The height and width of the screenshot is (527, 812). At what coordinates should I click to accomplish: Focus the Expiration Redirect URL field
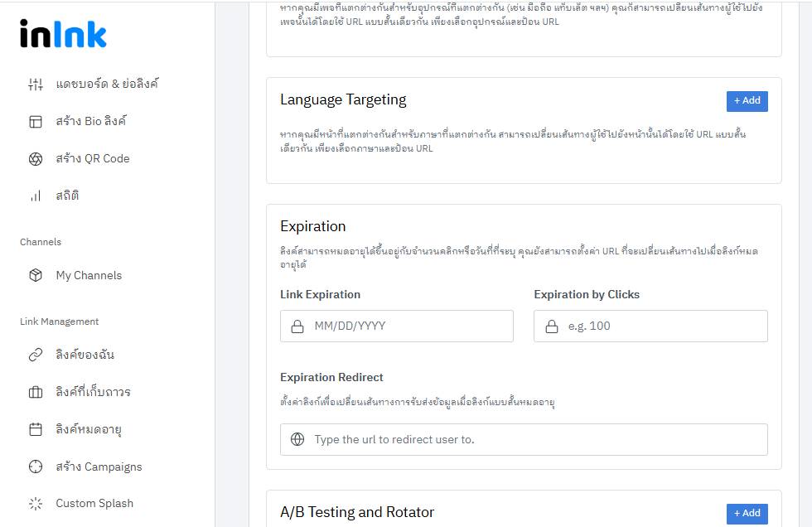(x=524, y=439)
